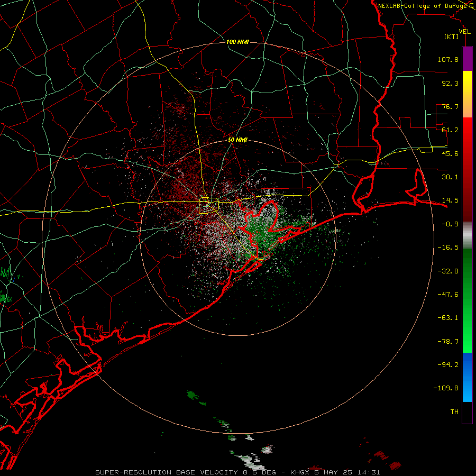The width and height of the screenshot is (476, 476).
Task: Select the yellow-orange segment of the color bar
Action: 467,94
